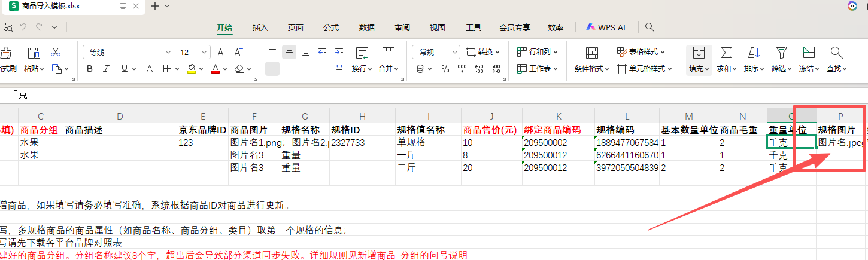This screenshot has height=260, width=868.
Task: Switch to the 公式 Formulas tab
Action: coord(331,27)
